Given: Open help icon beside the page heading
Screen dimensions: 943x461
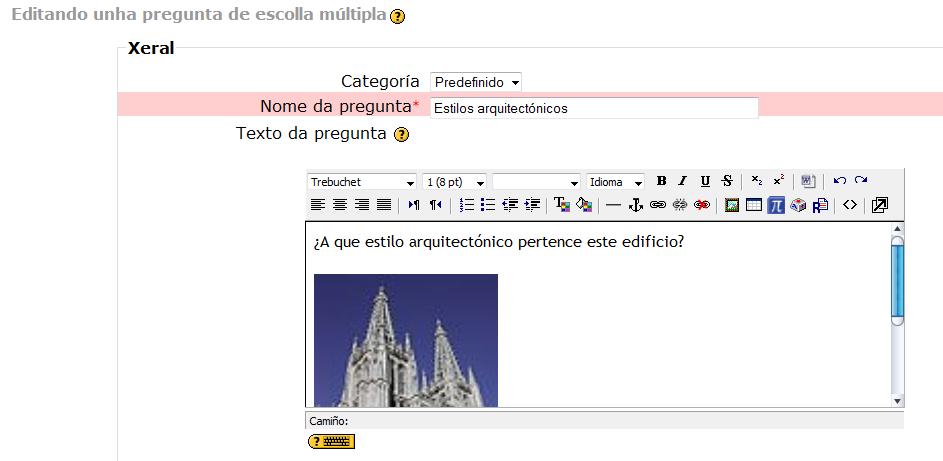Looking at the screenshot, I should click(398, 19).
